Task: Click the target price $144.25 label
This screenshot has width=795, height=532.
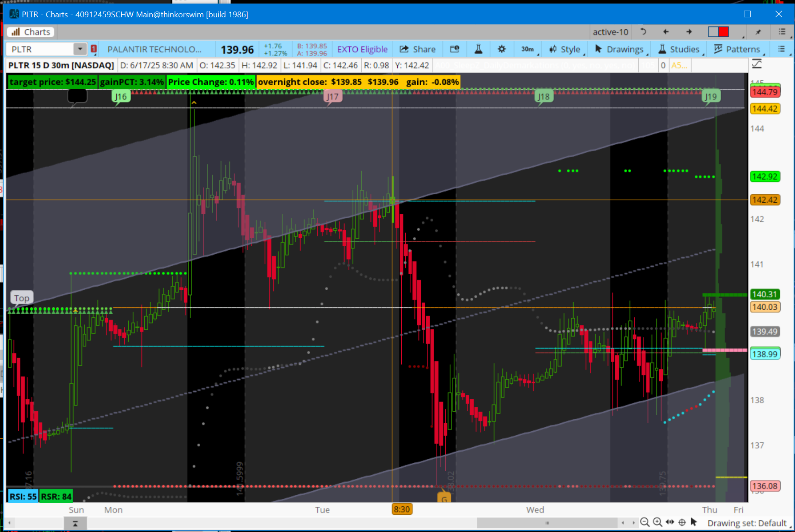Action: pos(52,82)
